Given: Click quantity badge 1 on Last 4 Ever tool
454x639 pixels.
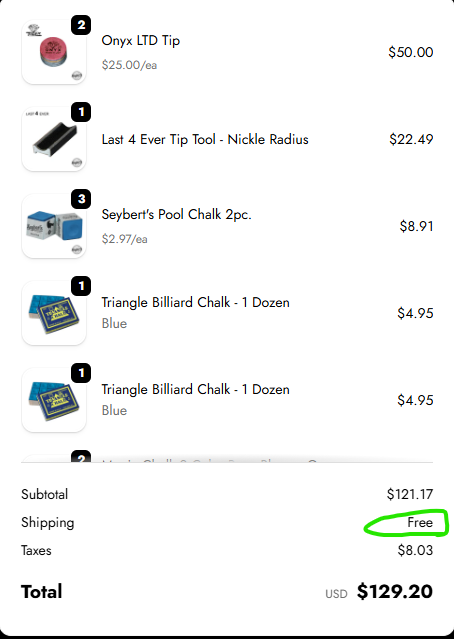Looking at the screenshot, I should click(x=81, y=112).
